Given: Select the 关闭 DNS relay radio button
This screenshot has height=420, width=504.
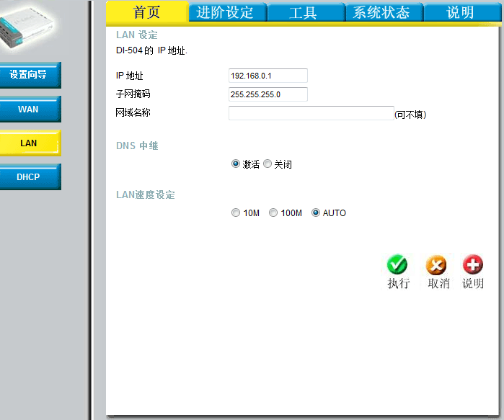Looking at the screenshot, I should 268,164.
